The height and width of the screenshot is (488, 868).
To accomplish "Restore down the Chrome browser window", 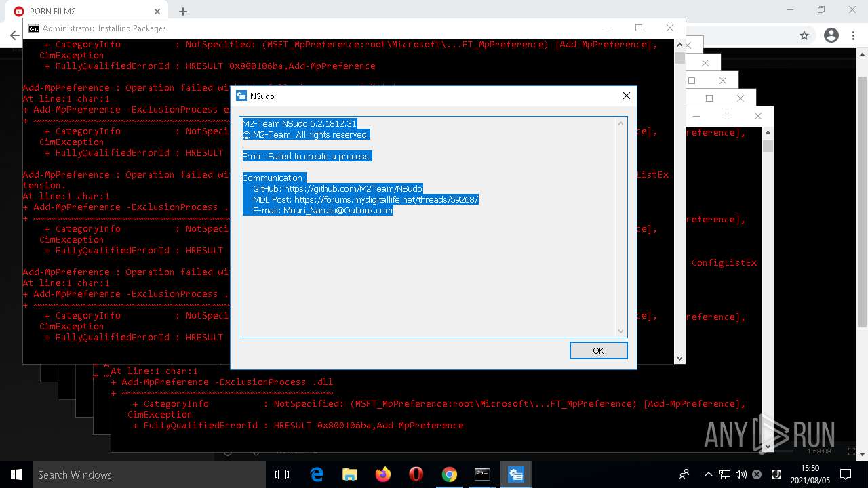I will [821, 10].
